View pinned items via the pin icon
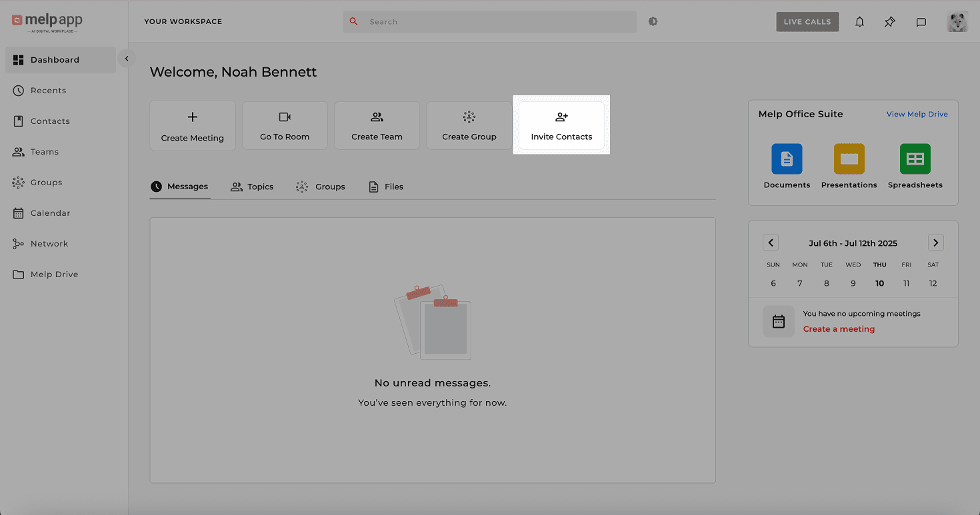This screenshot has width=980, height=515. coord(889,21)
